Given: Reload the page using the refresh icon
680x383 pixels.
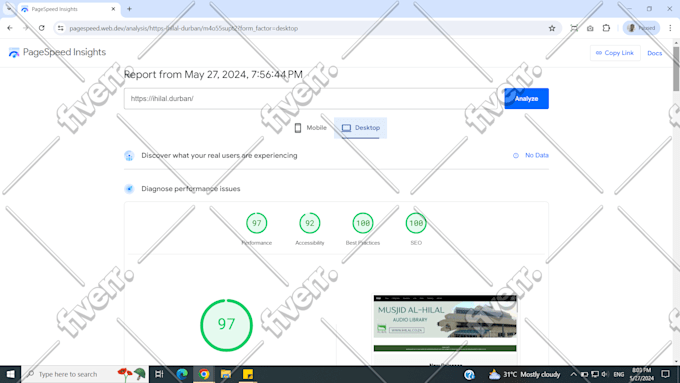Looking at the screenshot, I should 42,28.
